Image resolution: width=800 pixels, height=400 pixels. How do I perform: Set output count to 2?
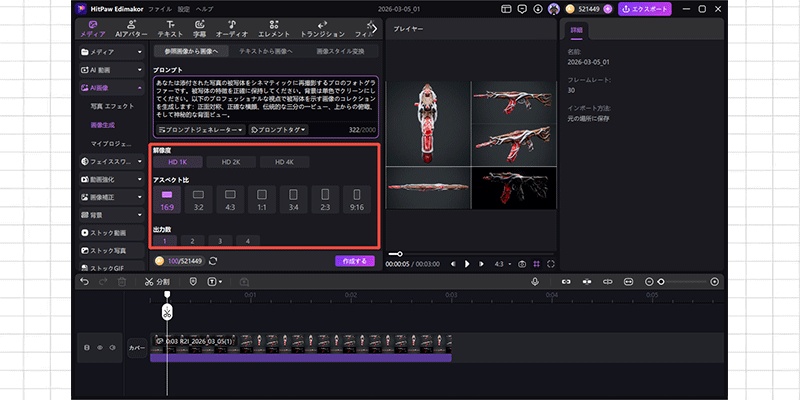tap(192, 241)
